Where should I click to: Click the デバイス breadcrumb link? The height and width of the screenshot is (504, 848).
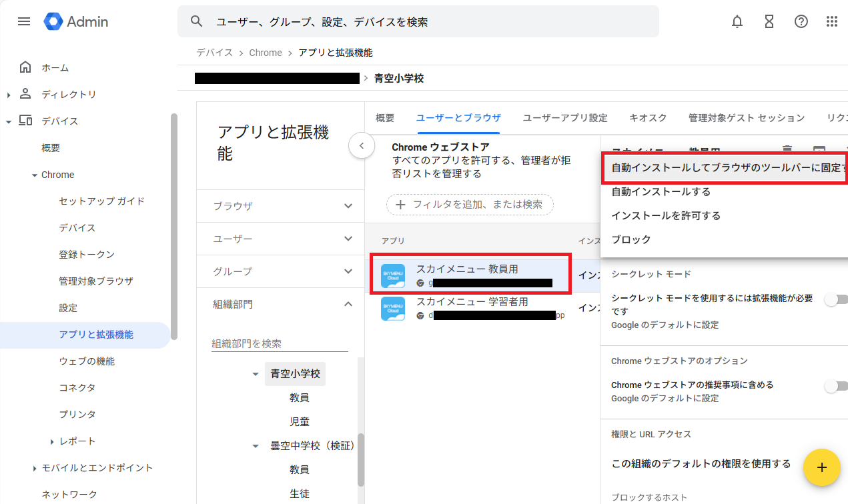214,53
